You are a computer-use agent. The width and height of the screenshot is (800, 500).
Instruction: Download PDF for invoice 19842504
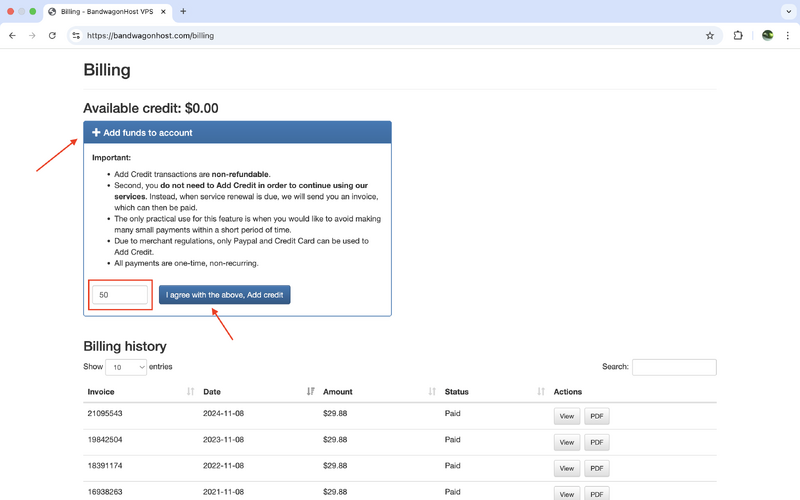[x=596, y=442]
